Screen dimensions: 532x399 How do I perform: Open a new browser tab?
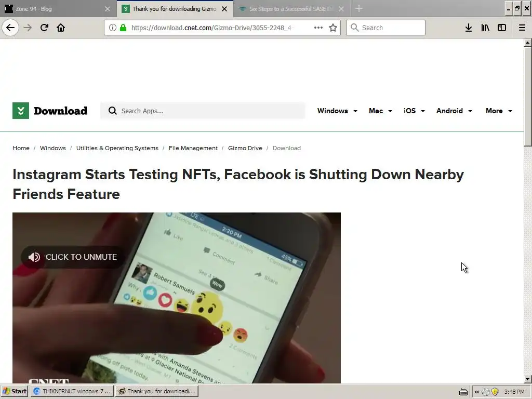pos(359,8)
